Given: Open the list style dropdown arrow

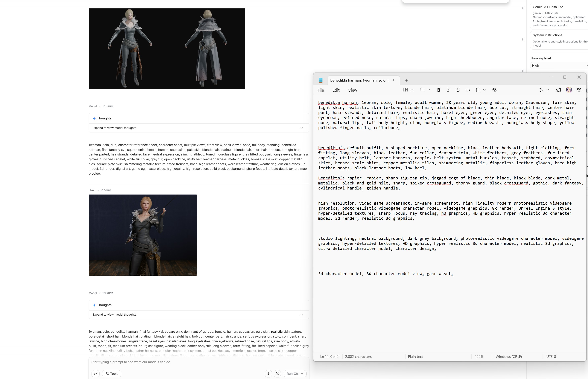Looking at the screenshot, I should pyautogui.click(x=429, y=90).
